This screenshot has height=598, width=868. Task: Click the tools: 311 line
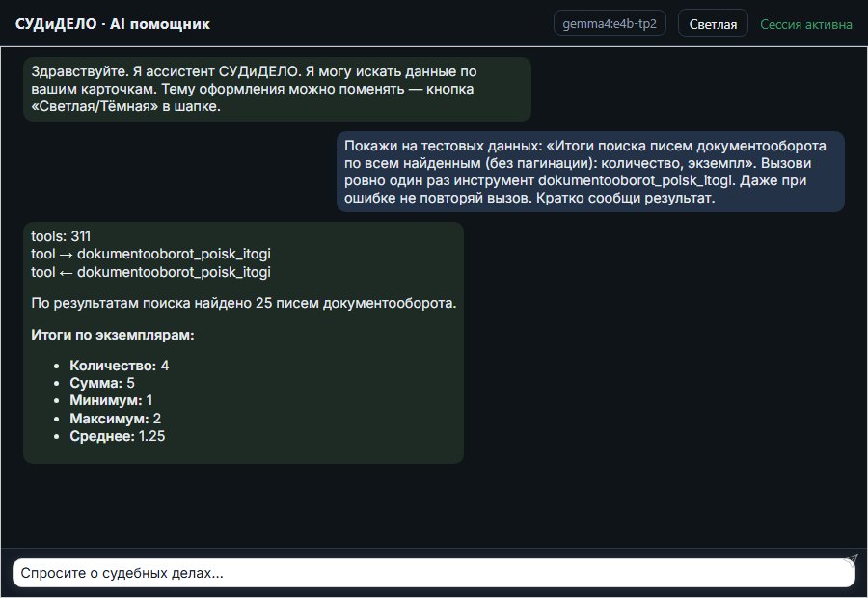61,236
